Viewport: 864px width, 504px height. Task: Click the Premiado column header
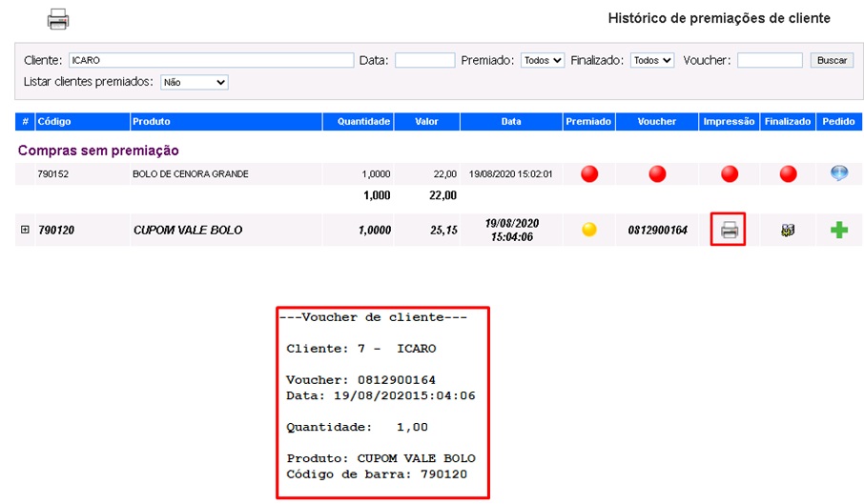click(x=588, y=122)
